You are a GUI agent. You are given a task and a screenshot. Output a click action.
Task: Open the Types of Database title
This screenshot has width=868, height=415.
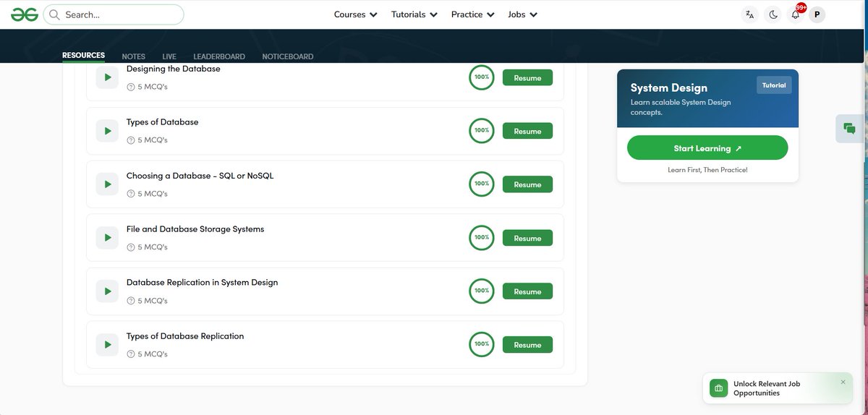pyautogui.click(x=162, y=122)
